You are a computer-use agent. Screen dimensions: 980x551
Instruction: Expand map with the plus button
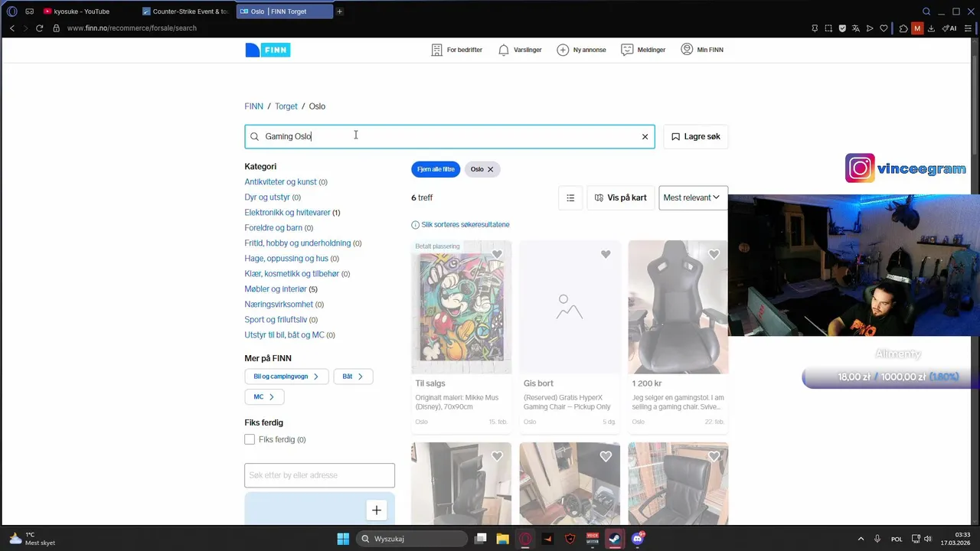377,510
